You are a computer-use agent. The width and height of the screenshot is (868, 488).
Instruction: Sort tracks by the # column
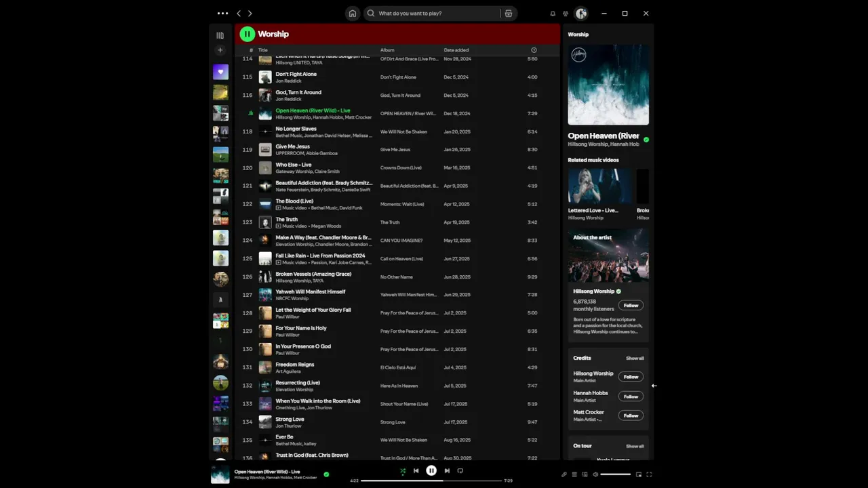click(x=251, y=50)
